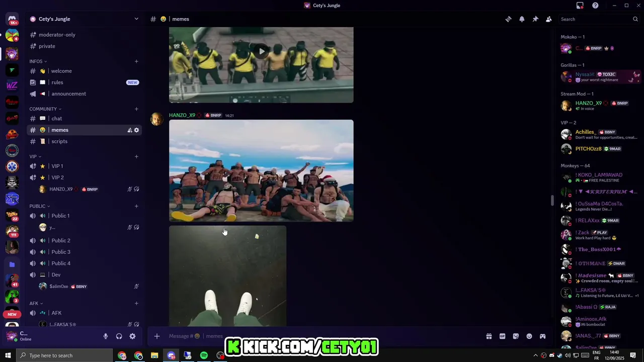The image size is (644, 362).
Task: Open the GIF picker icon
Action: point(502,336)
